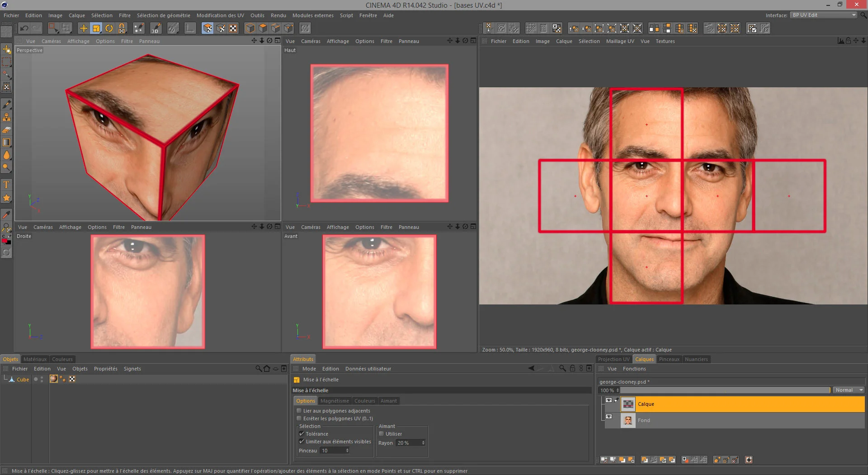
Task: Click the layer opacity slider bar
Action: pos(726,390)
